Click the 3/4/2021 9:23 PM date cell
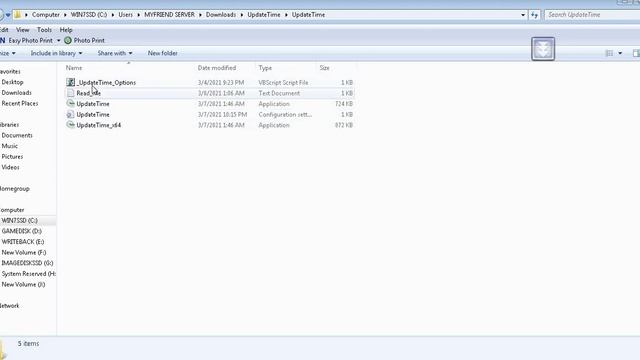Viewport: 640px width, 360px height. click(x=221, y=82)
